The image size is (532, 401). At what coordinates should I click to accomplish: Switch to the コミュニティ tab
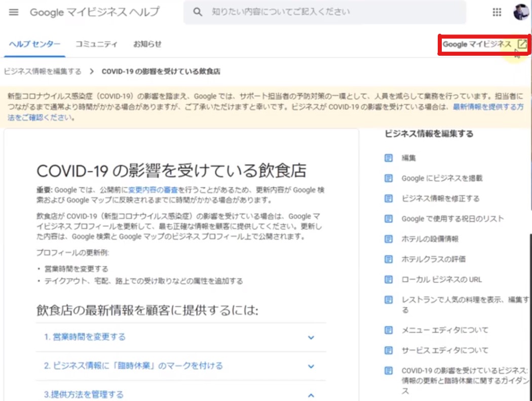pos(97,44)
